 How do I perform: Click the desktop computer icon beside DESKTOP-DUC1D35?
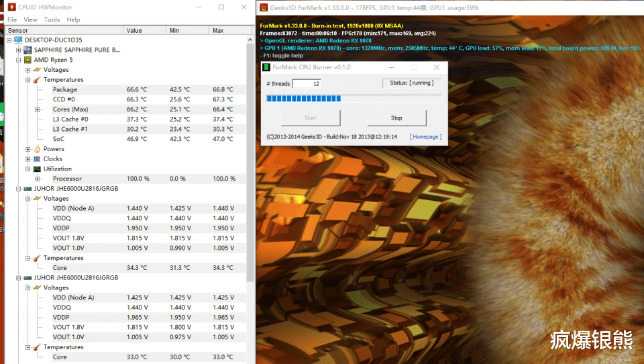click(x=18, y=40)
